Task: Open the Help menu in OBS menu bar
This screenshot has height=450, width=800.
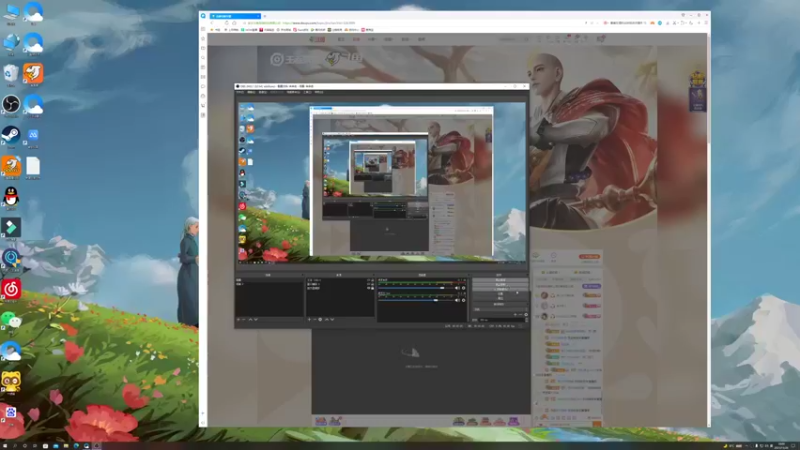Action: tap(319, 92)
